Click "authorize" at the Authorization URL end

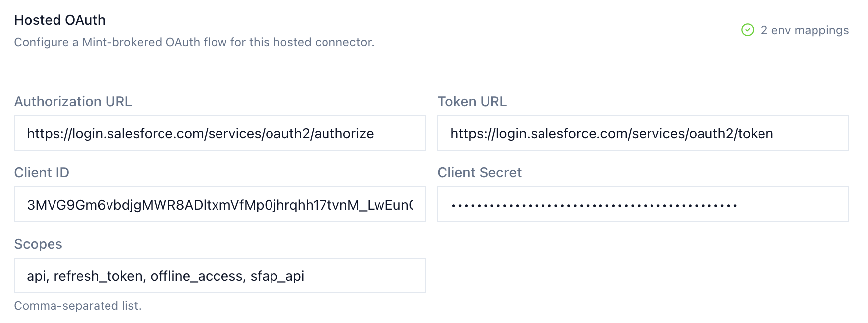344,134
